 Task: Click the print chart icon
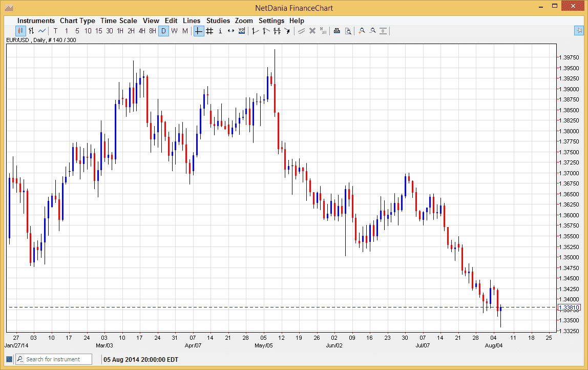click(x=337, y=31)
